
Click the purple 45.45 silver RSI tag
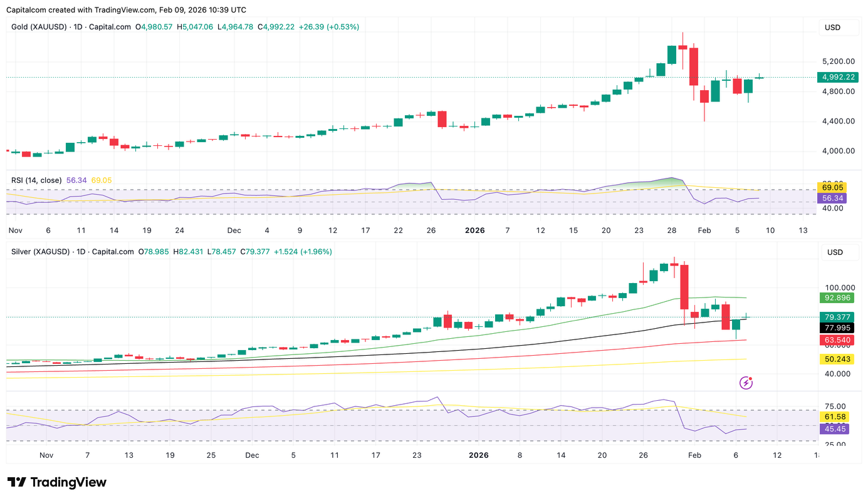(833, 429)
